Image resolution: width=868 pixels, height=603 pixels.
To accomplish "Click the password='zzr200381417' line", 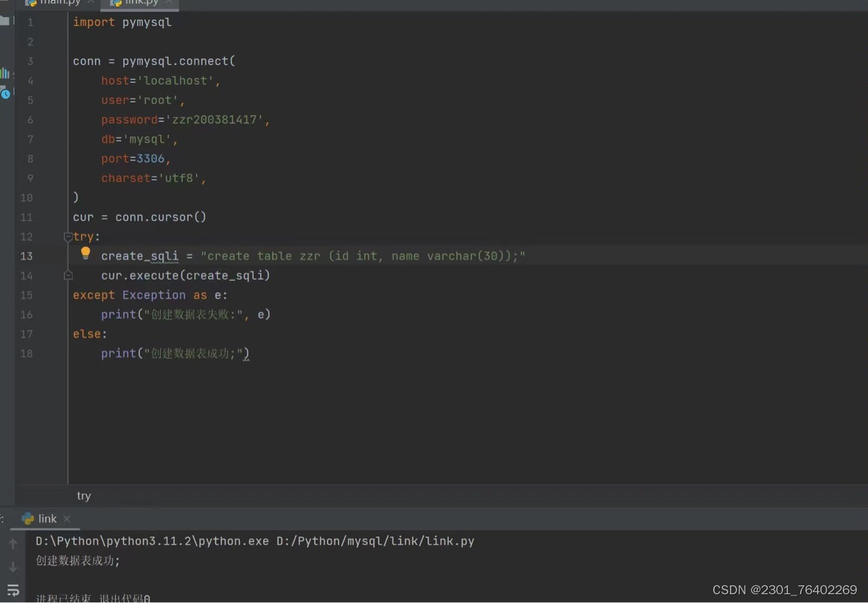I will pos(186,120).
